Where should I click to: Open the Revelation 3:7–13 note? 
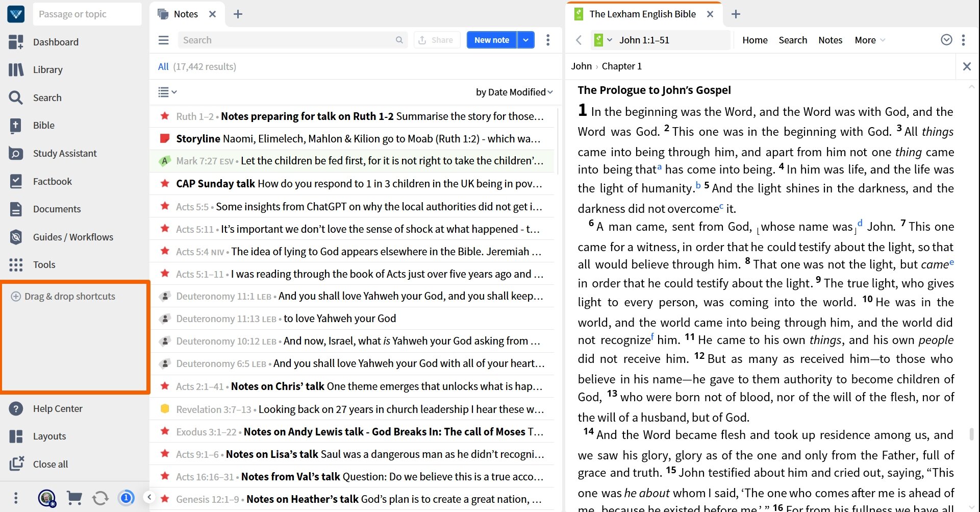tap(352, 409)
